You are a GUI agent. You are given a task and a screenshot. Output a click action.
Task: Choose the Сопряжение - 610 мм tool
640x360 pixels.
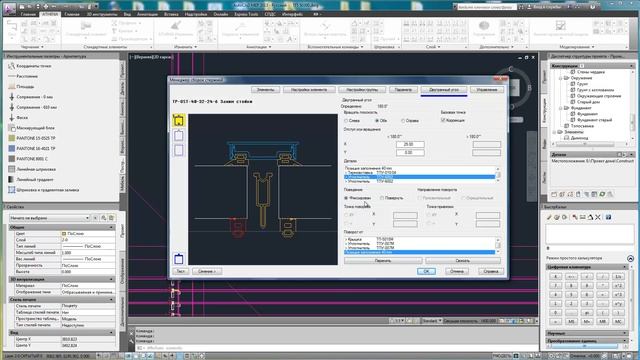[x=32, y=107]
